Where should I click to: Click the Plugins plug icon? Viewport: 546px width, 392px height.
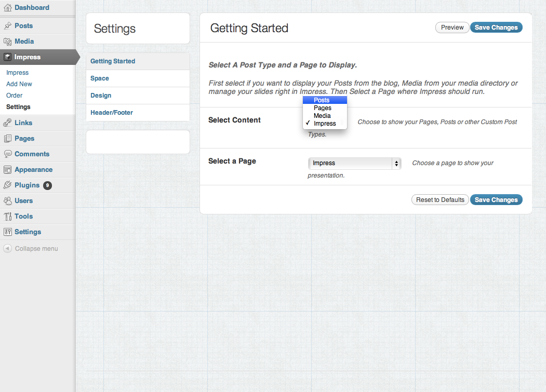(7, 185)
